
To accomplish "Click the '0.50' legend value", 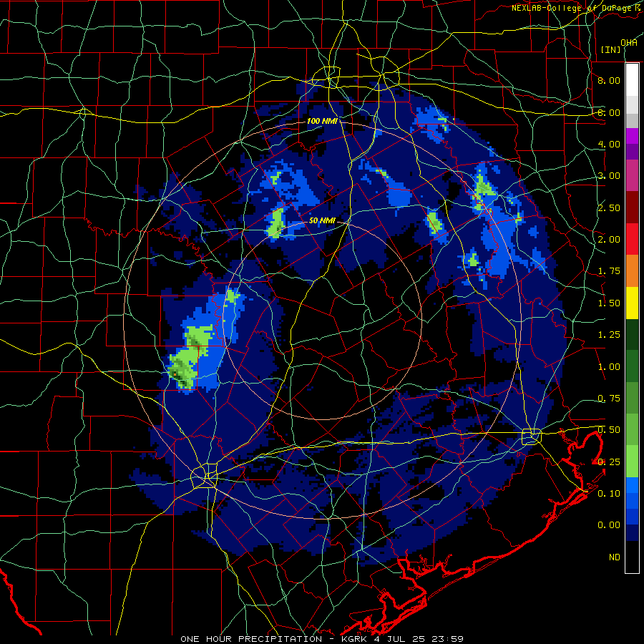I will pos(609,430).
